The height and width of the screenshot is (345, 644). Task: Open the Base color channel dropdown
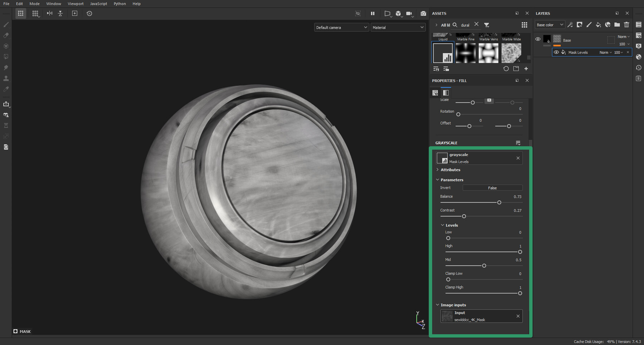pos(550,25)
